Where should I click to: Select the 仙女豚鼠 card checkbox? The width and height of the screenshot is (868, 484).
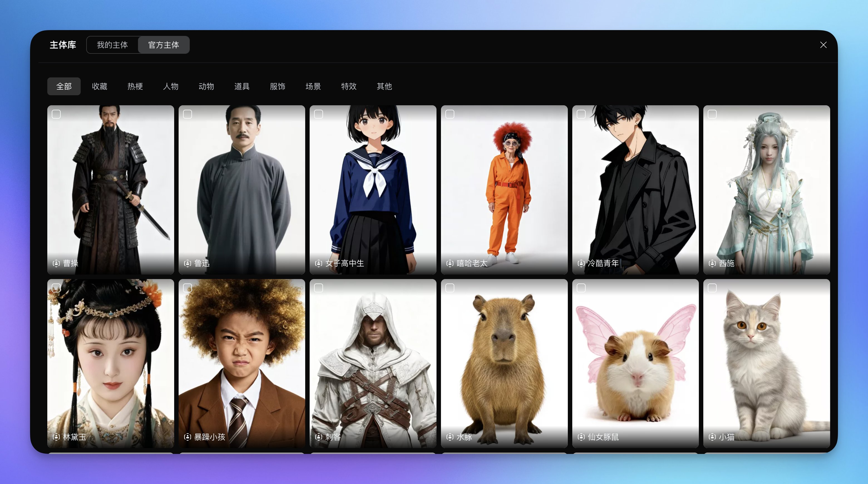coord(581,288)
